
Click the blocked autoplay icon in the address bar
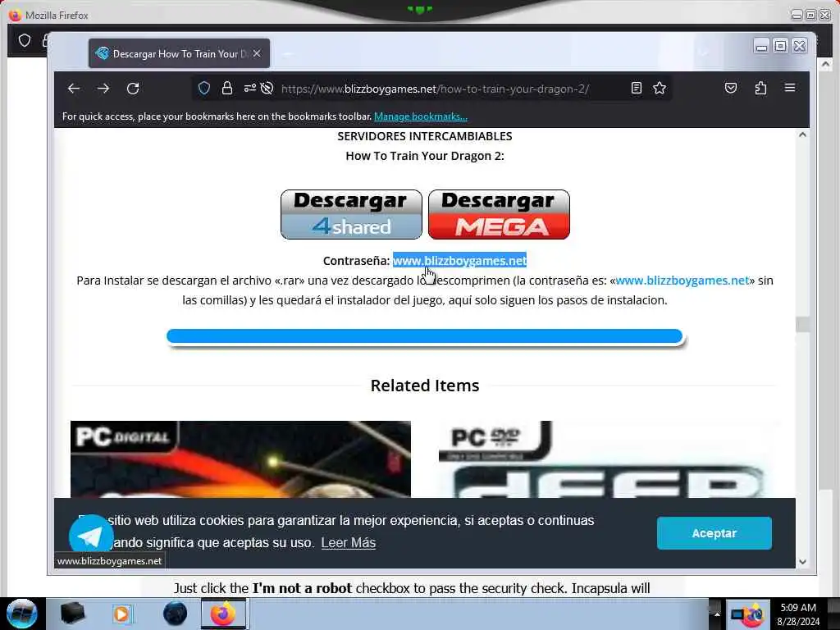pos(267,89)
